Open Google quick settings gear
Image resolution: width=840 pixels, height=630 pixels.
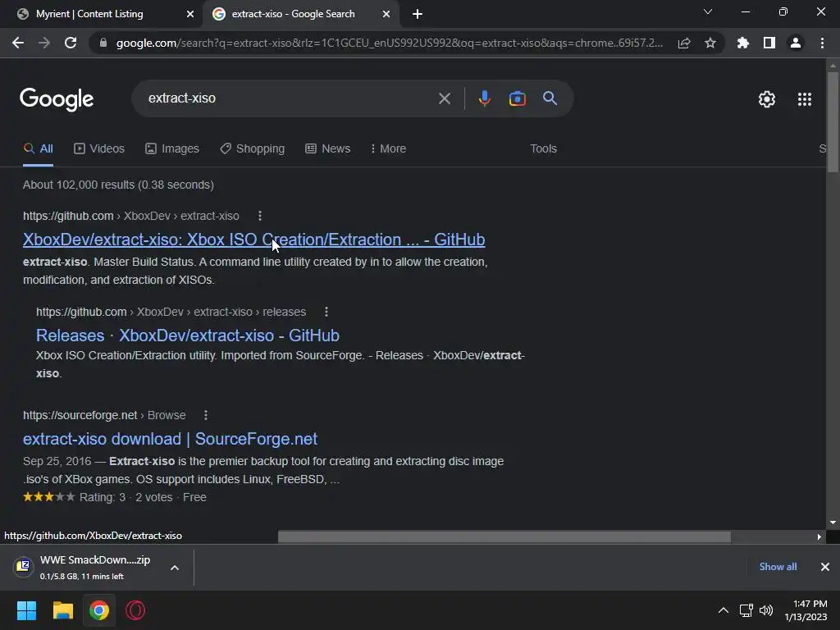[x=767, y=99]
